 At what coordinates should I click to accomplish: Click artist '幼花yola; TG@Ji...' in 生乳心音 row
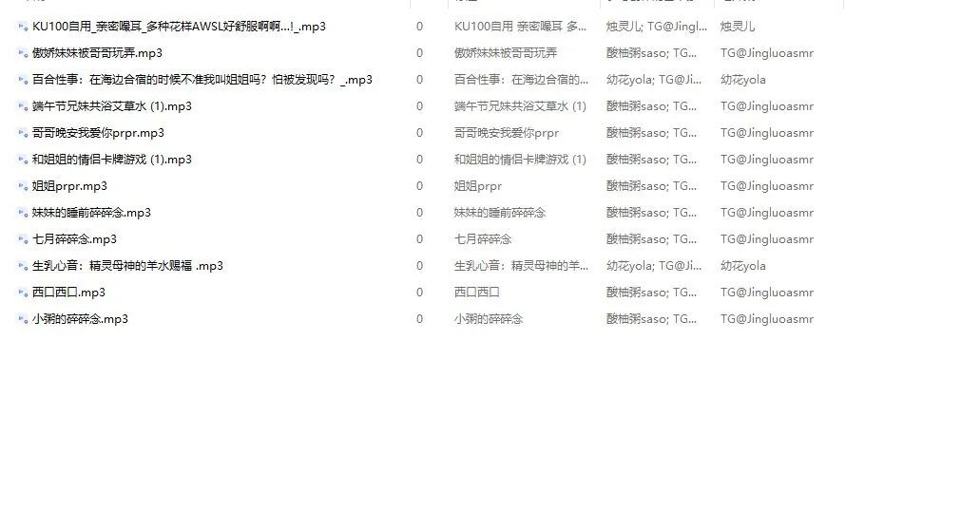point(653,266)
